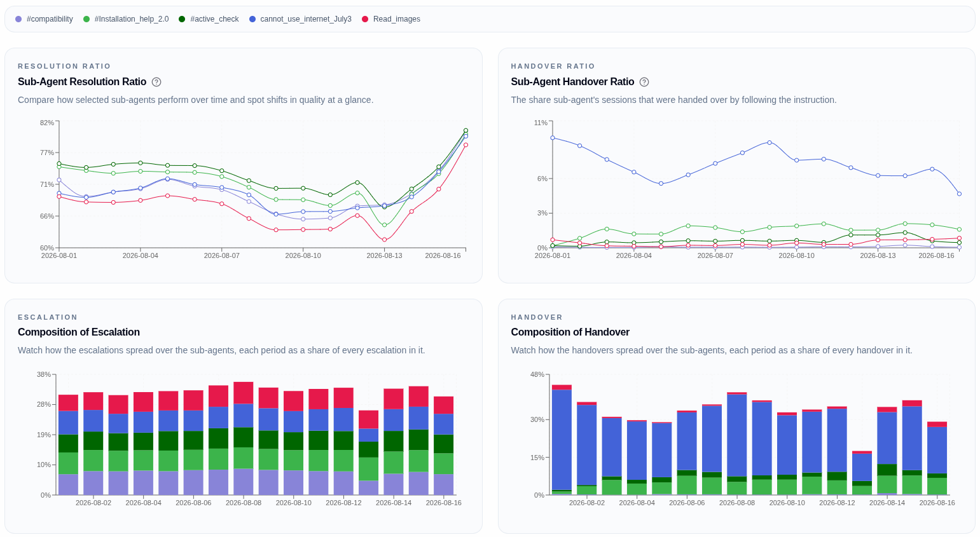
Task: Click the HANDOVER RATIO section label
Action: [553, 66]
